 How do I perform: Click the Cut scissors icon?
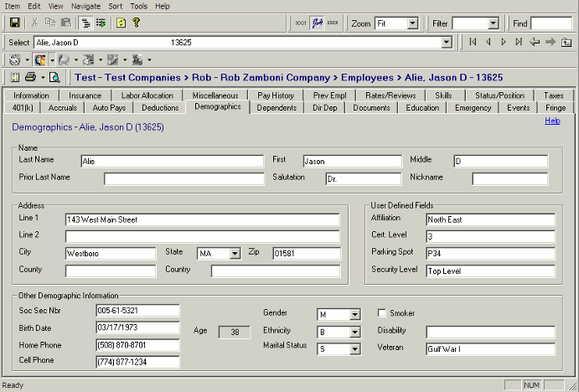tap(34, 23)
